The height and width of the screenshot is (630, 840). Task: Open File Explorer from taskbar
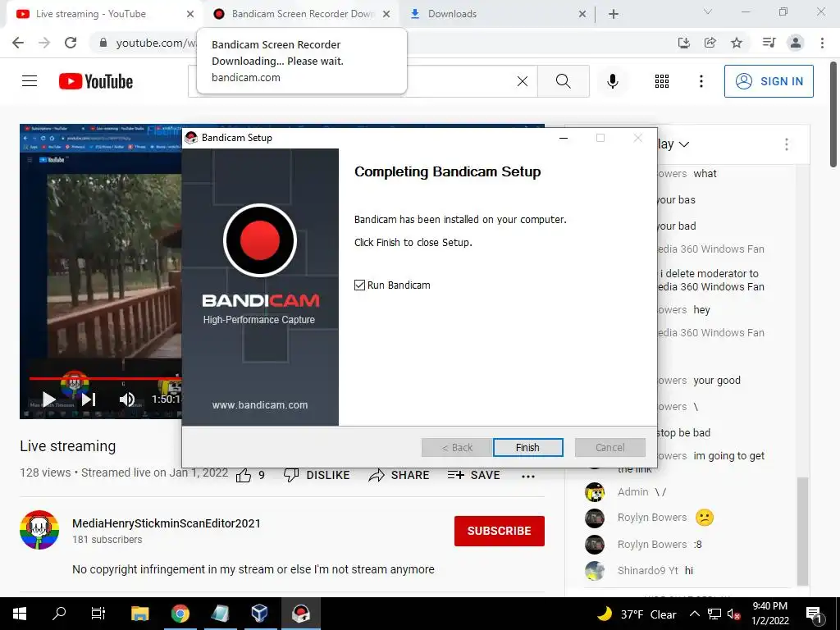click(x=140, y=614)
